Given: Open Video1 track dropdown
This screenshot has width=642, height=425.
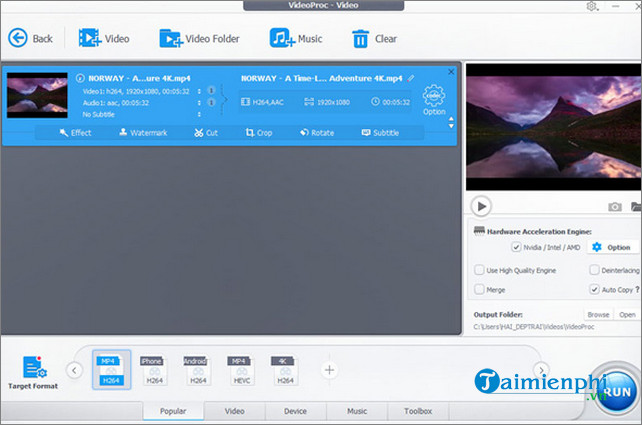Looking at the screenshot, I should click(x=199, y=91).
